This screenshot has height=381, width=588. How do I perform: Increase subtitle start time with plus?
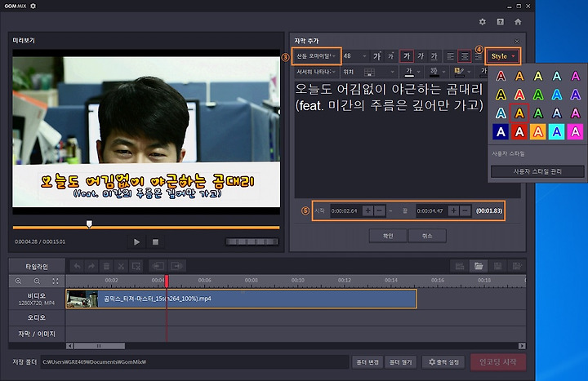[x=367, y=210]
